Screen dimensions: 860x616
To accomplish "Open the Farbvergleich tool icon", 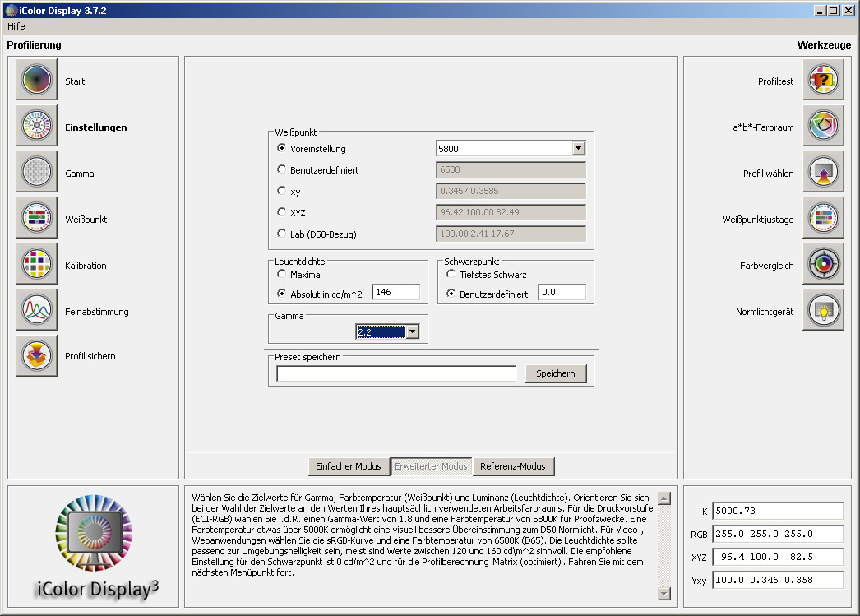I will pyautogui.click(x=823, y=265).
